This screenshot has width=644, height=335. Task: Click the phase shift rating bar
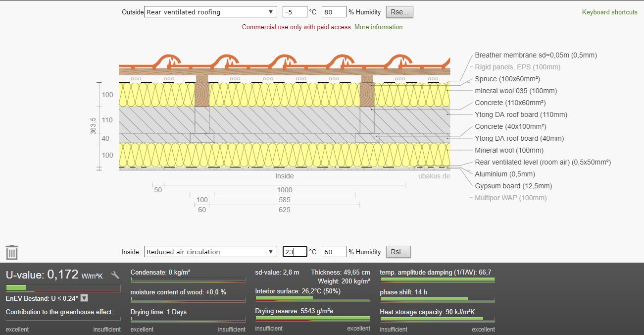tap(437, 299)
